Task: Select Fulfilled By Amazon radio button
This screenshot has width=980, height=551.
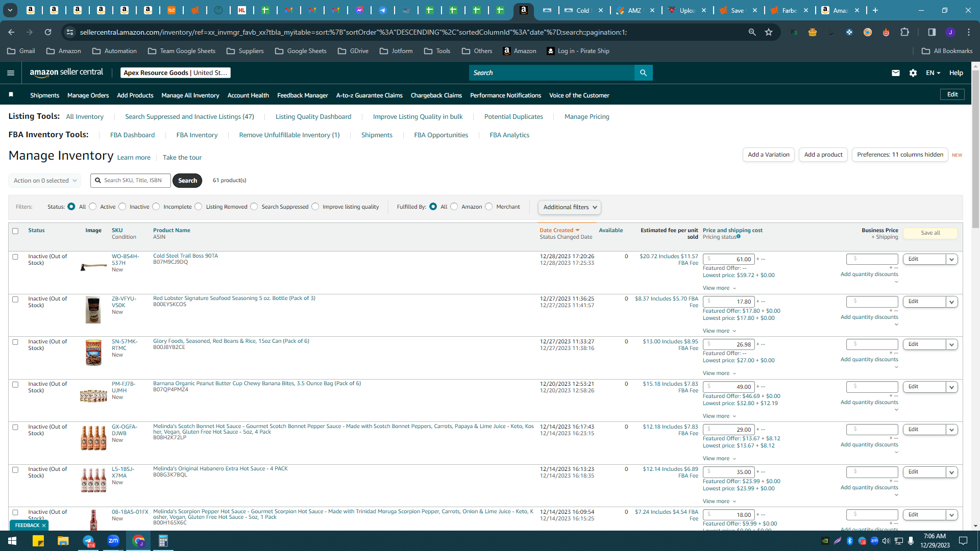Action: tap(454, 207)
